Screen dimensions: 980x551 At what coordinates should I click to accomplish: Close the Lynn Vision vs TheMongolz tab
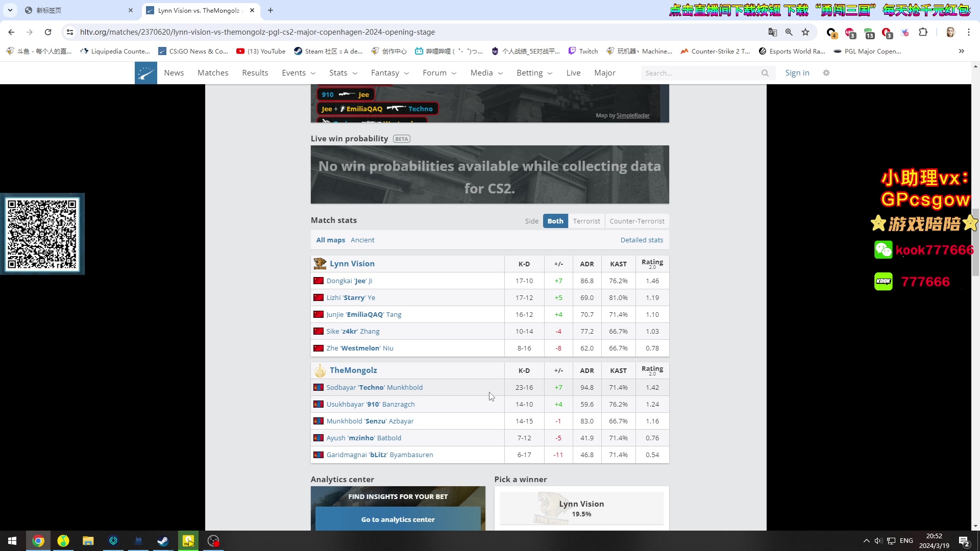pyautogui.click(x=252, y=10)
